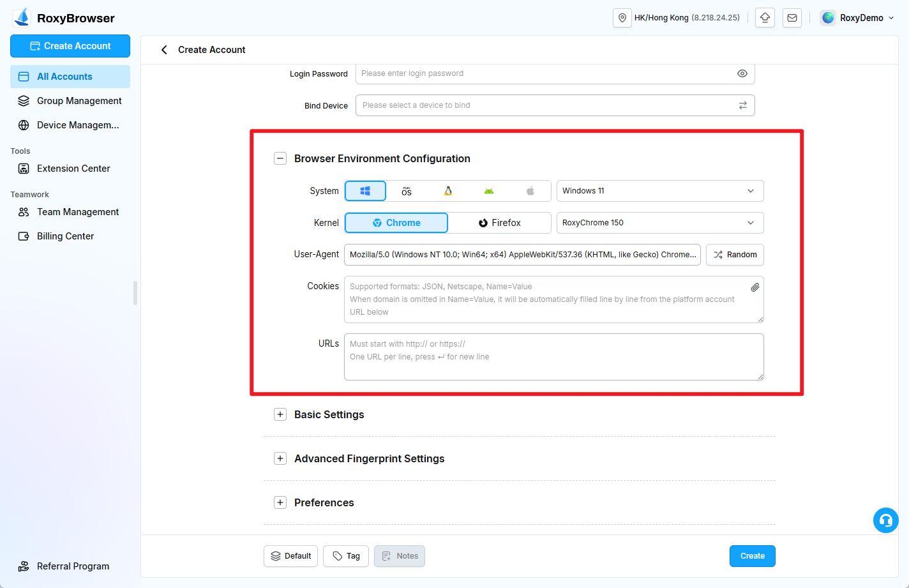Click the Bind Device select field
The image size is (909, 588).
pos(555,105)
